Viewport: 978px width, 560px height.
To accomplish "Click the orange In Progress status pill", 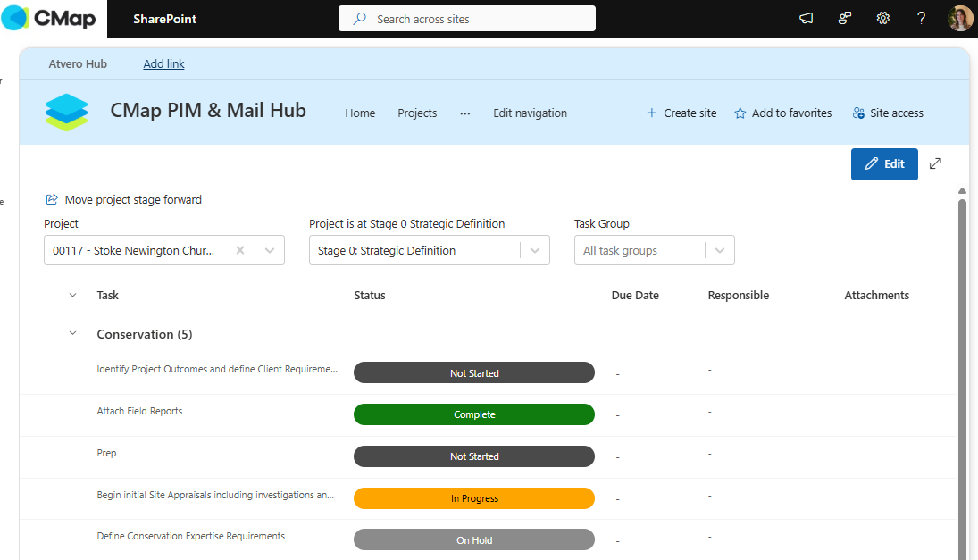I will (474, 498).
